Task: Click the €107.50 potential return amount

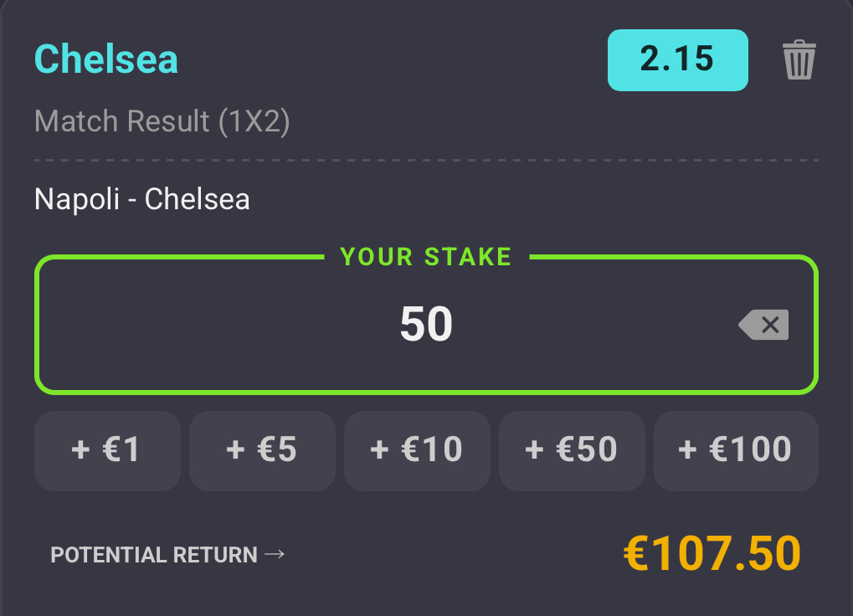Action: click(x=712, y=553)
